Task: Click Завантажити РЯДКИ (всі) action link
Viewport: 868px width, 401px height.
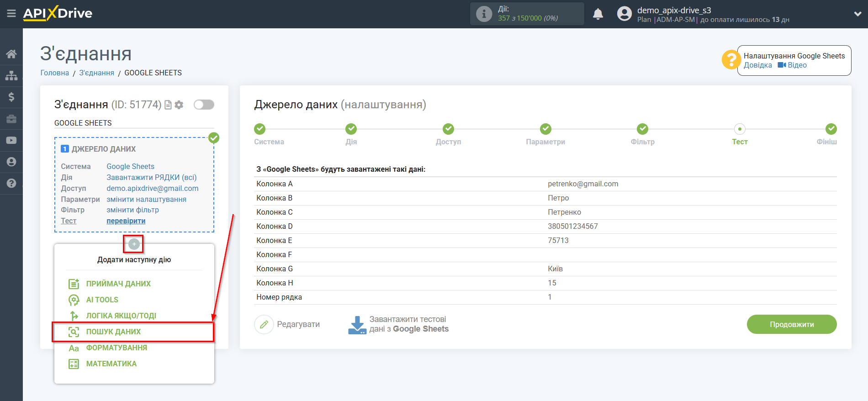Action: pyautogui.click(x=152, y=177)
